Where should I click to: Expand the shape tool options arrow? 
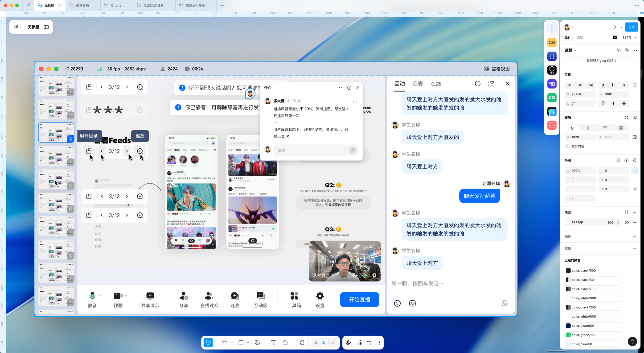click(x=248, y=343)
